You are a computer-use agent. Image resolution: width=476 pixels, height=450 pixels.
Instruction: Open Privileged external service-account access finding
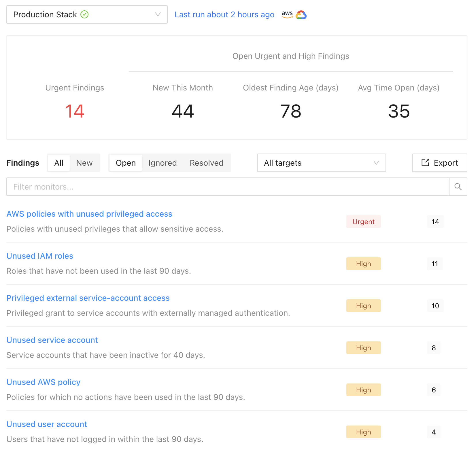click(88, 298)
